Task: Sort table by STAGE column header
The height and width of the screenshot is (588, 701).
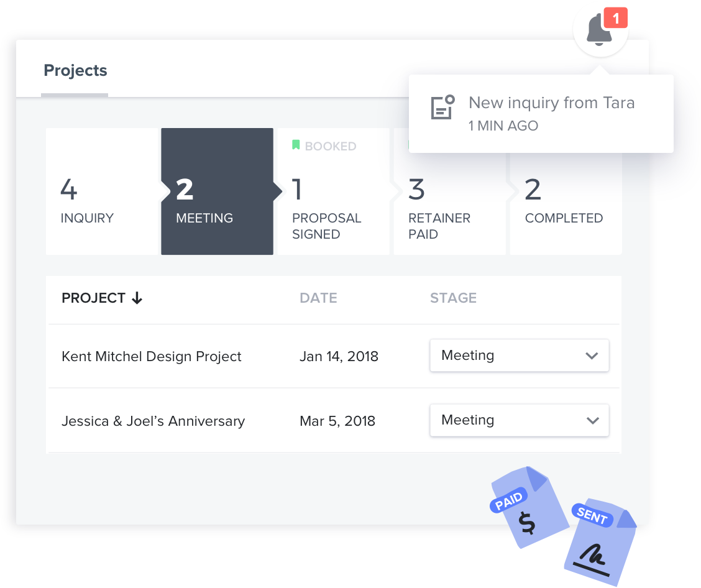Action: click(453, 298)
